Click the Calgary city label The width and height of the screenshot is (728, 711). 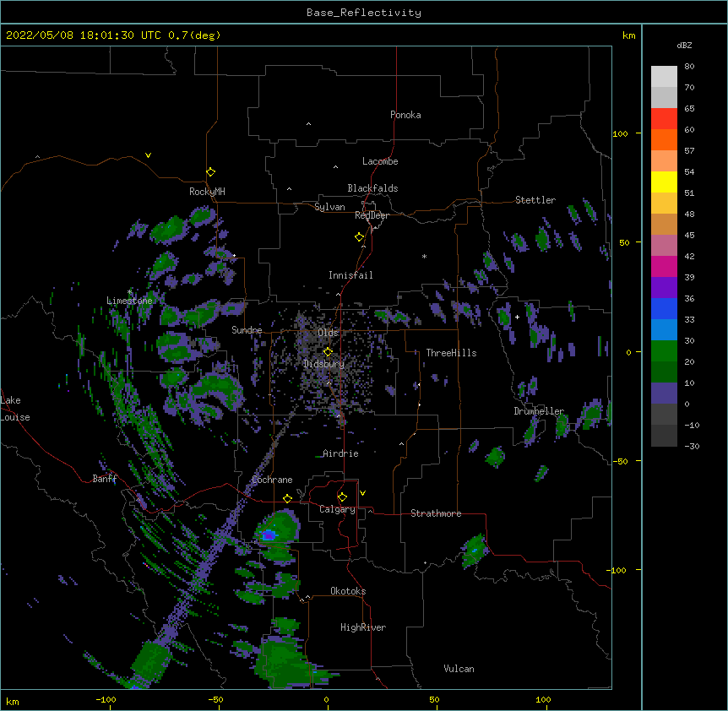[337, 509]
